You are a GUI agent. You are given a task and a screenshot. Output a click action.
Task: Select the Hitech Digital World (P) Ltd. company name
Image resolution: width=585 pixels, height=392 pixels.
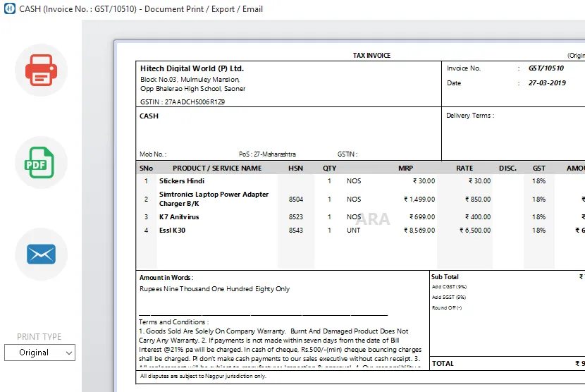pyautogui.click(x=192, y=68)
